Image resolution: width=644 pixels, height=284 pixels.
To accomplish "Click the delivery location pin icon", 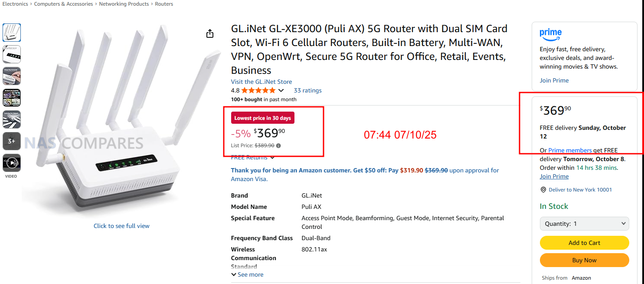I will coord(543,190).
